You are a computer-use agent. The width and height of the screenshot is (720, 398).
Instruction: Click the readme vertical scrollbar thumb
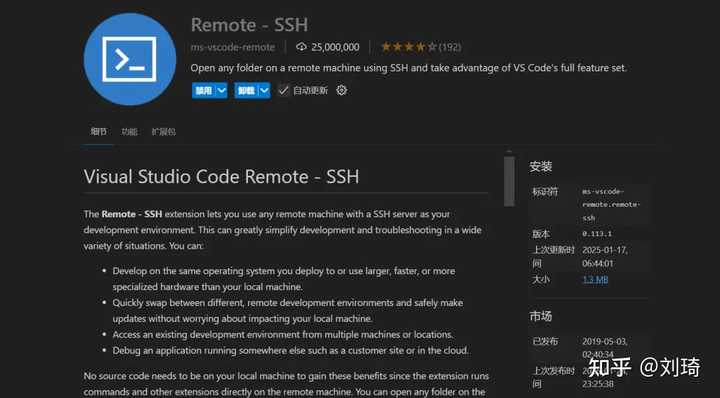click(x=509, y=181)
